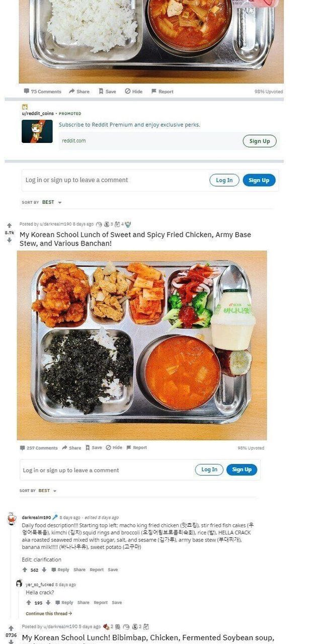Viewport: 322px width, 644px height.
Task: Expand 'Continue this thread' link
Action: 49,613
